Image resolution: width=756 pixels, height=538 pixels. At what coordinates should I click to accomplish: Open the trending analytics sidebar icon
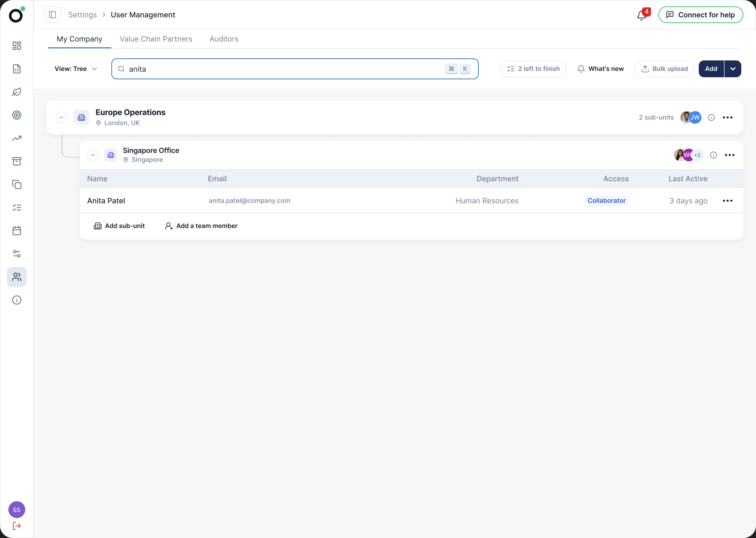(17, 138)
